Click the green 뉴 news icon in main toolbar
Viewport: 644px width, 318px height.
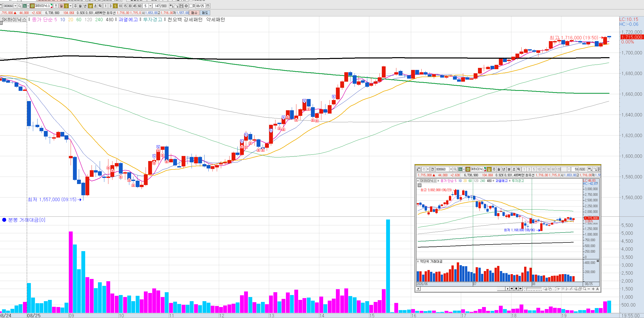tap(24, 6)
